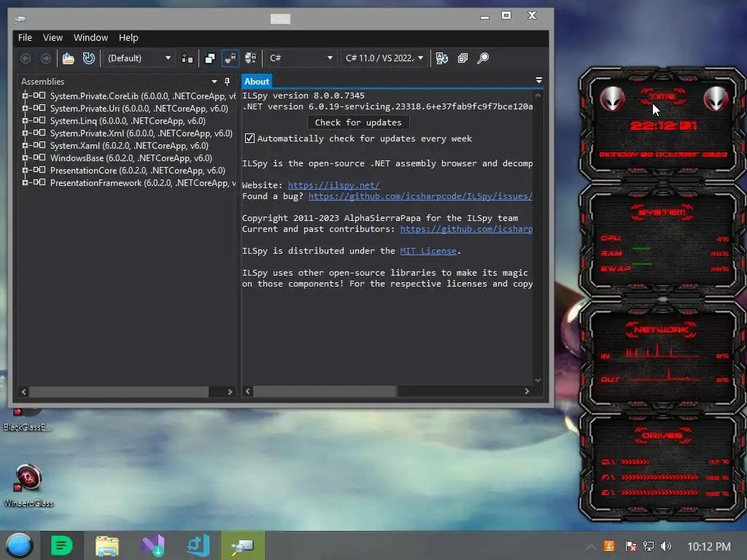Open the C# 11.0 / VS 2022 version dropdown

click(384, 58)
